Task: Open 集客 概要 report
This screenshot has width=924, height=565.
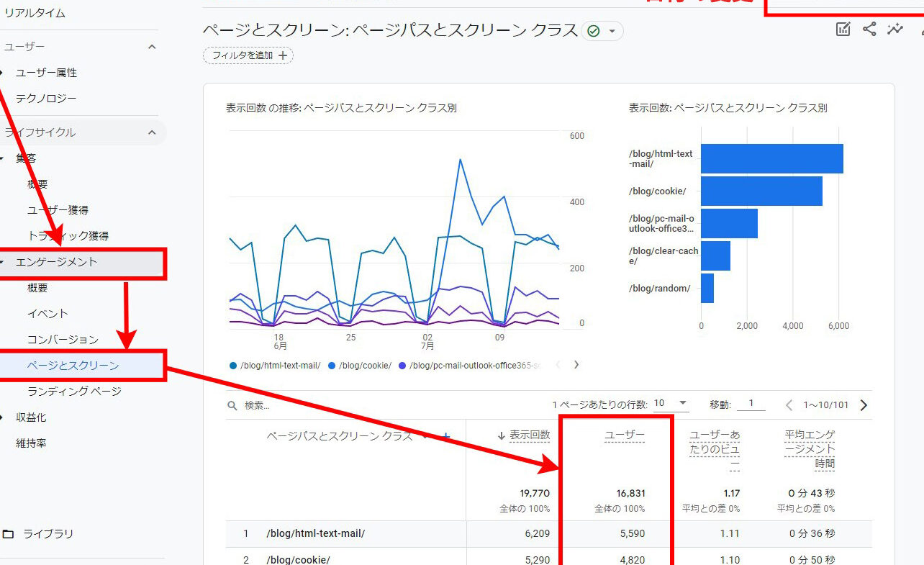Action: [x=37, y=184]
